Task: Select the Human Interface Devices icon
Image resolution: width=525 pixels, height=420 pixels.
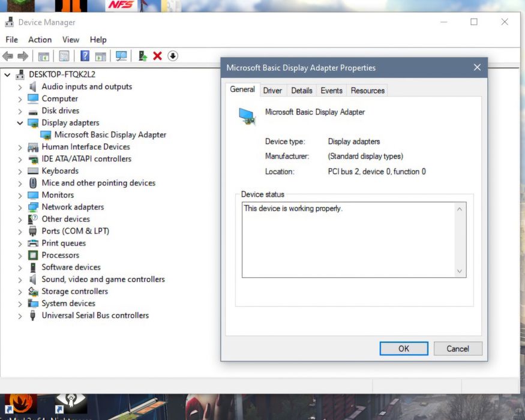Action: tap(33, 147)
